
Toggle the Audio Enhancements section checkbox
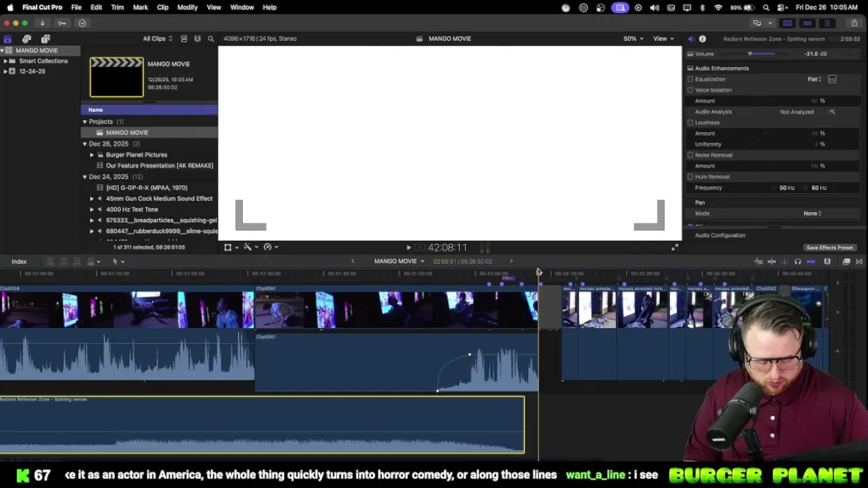pyautogui.click(x=690, y=68)
